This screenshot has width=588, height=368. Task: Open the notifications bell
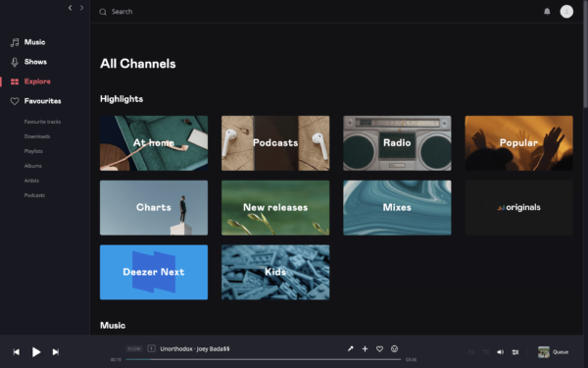point(547,12)
